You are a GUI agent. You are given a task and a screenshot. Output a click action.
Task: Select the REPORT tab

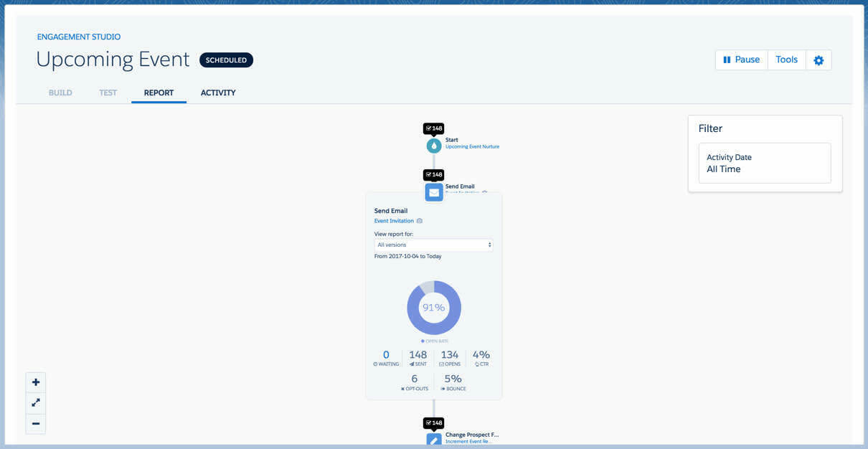coord(159,93)
